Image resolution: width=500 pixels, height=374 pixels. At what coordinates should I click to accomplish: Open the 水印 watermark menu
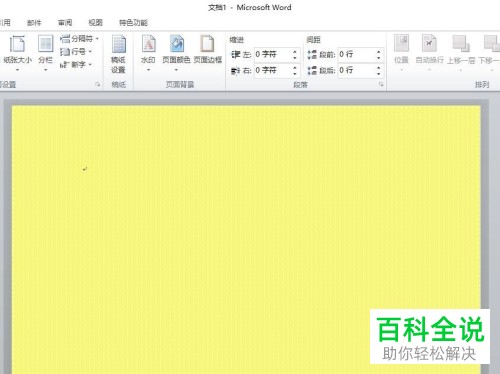pyautogui.click(x=148, y=53)
